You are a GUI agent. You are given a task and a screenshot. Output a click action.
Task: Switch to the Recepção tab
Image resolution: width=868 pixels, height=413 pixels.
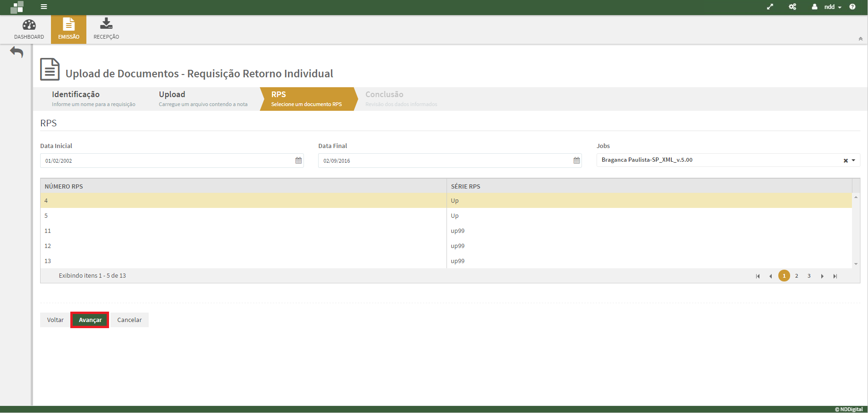click(106, 29)
